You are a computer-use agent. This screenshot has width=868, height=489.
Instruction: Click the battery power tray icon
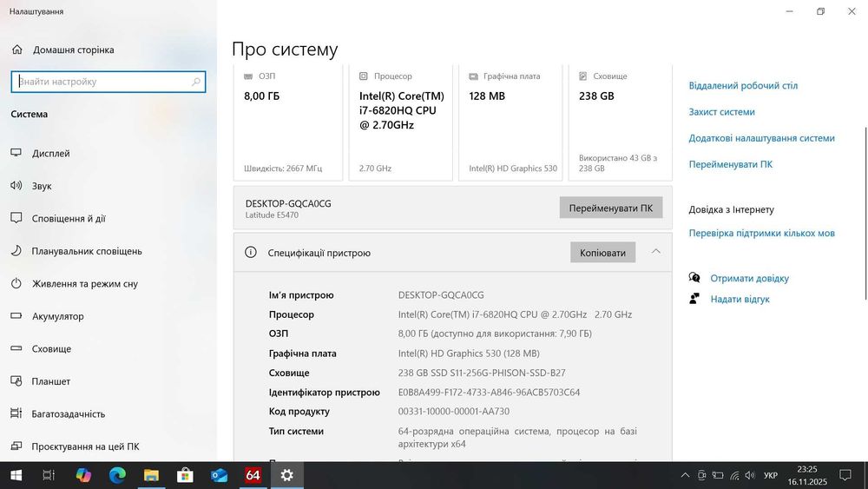718,475
